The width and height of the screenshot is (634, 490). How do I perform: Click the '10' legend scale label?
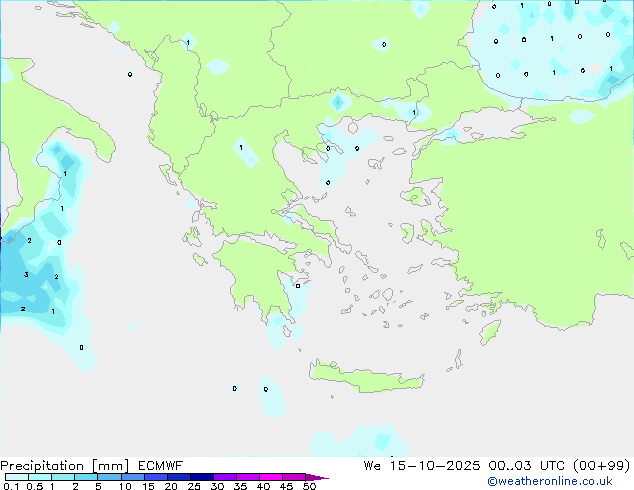(x=125, y=486)
